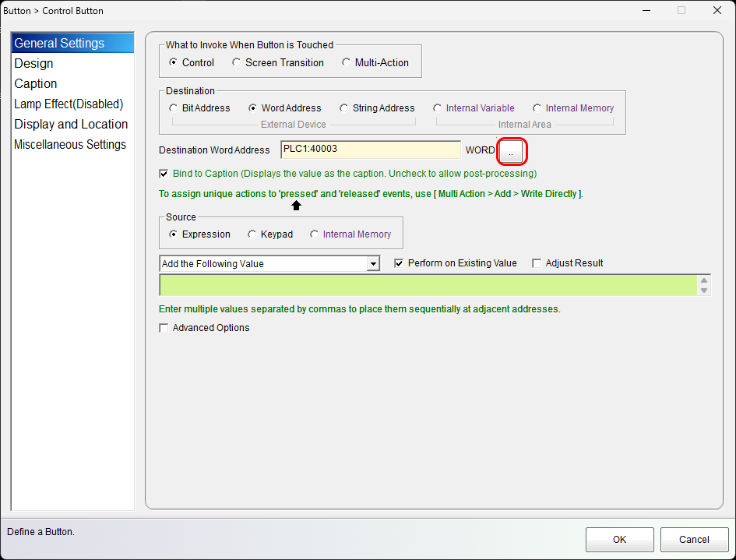This screenshot has width=736, height=560.
Task: Select String Address destination option
Action: [344, 108]
